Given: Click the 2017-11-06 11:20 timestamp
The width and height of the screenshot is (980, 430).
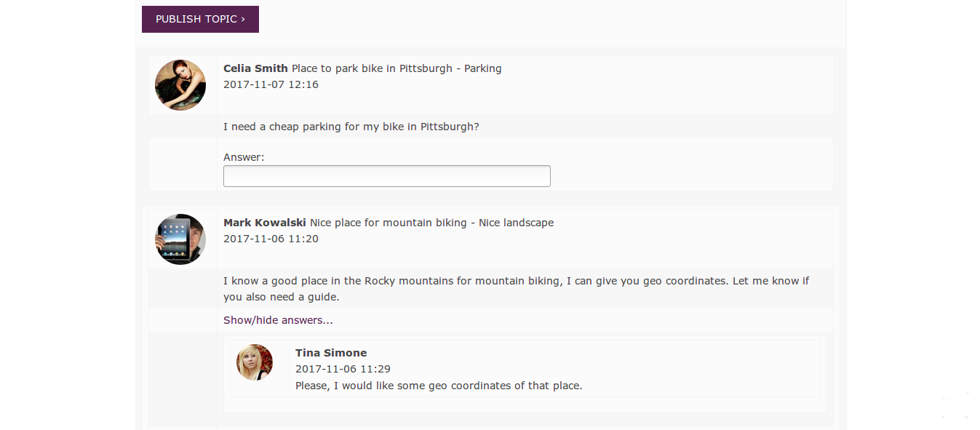Looking at the screenshot, I should click(x=271, y=239).
